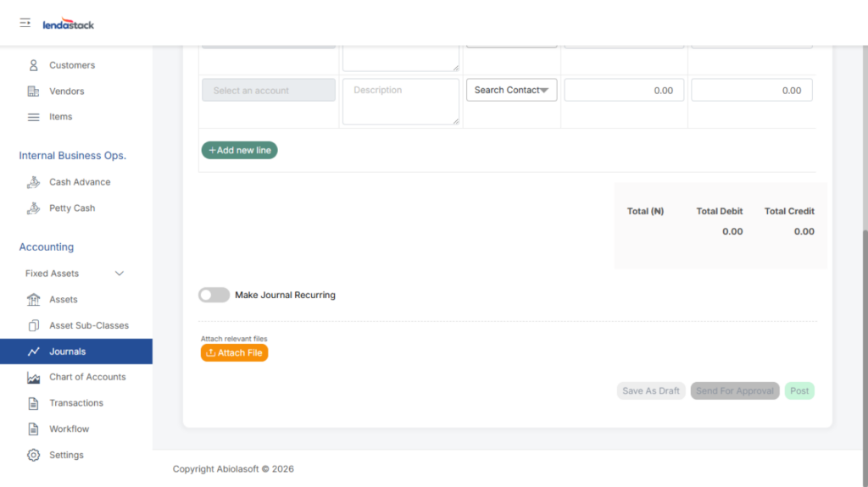
Task: Open Transactions in the sidebar
Action: click(x=76, y=403)
